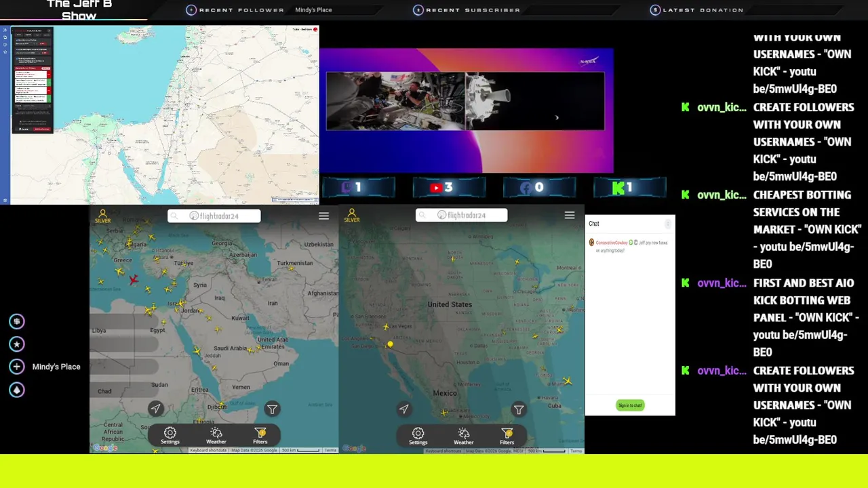Click red user avatar on top-left map
The height and width of the screenshot is (488, 868).
(315, 30)
